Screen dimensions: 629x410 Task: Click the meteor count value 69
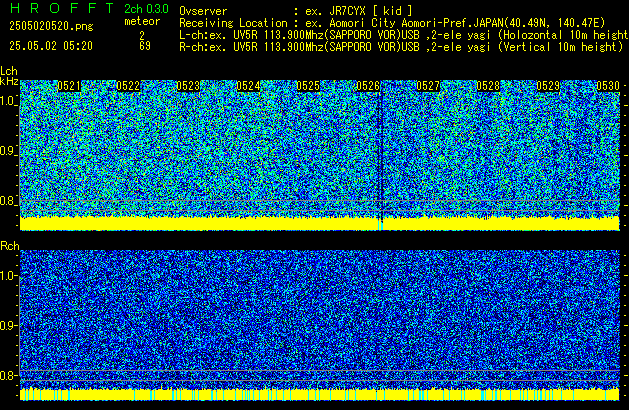[145, 46]
